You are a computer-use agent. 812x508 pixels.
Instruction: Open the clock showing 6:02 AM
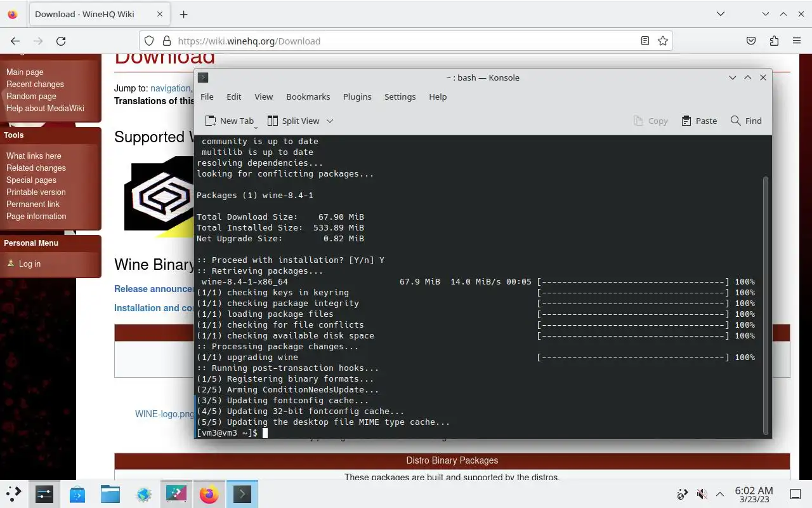point(754,494)
